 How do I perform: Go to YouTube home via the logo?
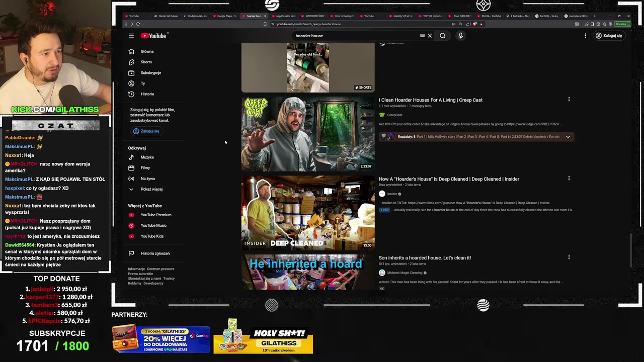click(154, 36)
